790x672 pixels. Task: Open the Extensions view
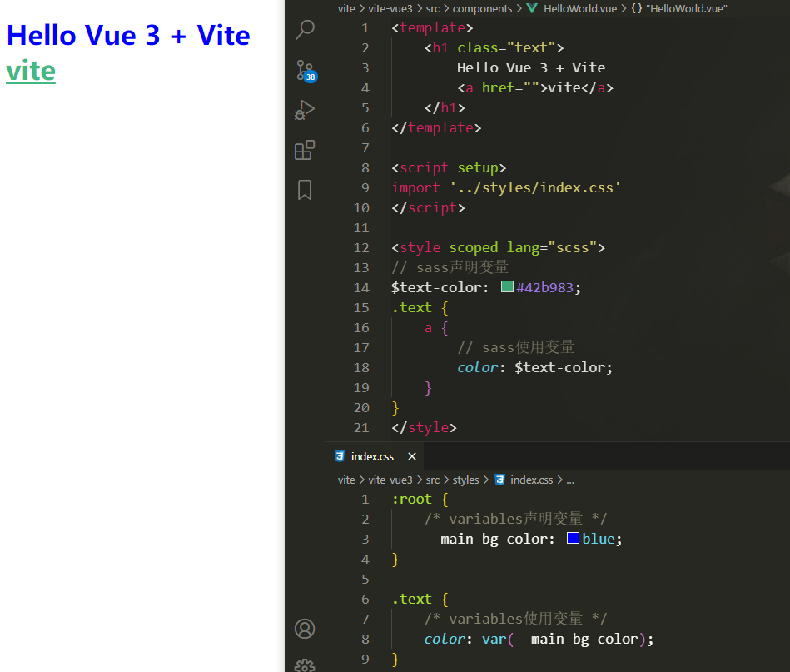pos(305,150)
